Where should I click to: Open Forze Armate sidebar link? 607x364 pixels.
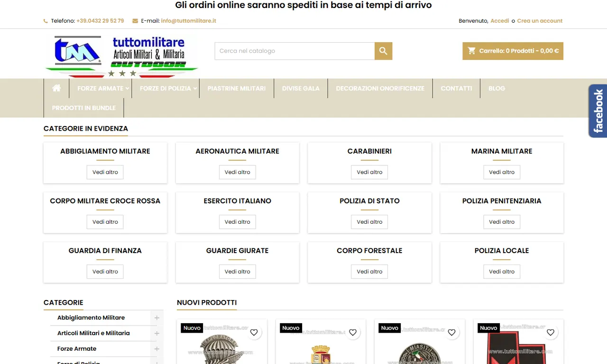(x=77, y=349)
